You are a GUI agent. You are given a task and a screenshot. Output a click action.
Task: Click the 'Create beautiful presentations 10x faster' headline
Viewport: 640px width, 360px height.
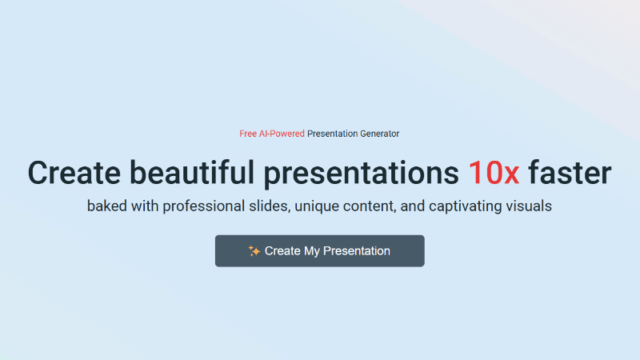point(320,173)
